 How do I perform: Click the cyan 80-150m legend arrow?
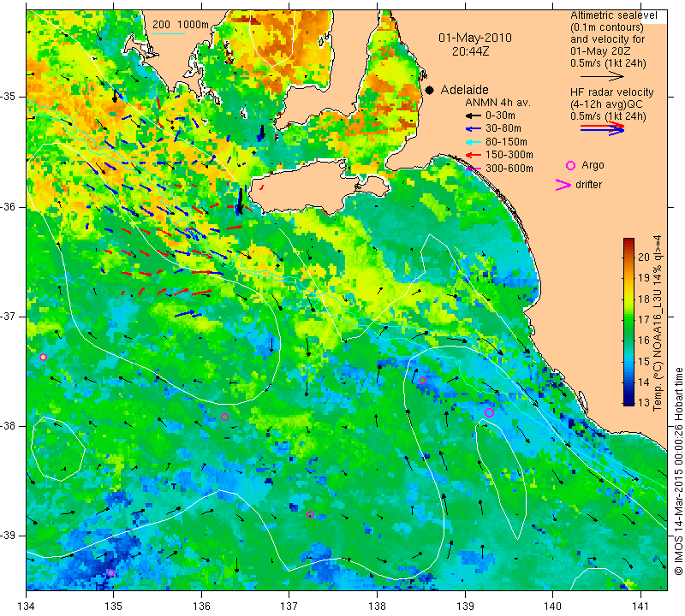coord(473,142)
